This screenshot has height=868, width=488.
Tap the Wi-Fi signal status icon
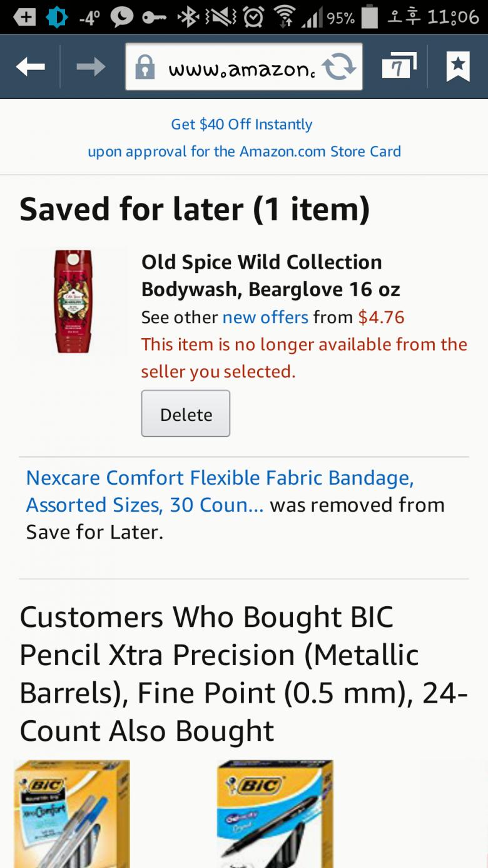click(285, 18)
